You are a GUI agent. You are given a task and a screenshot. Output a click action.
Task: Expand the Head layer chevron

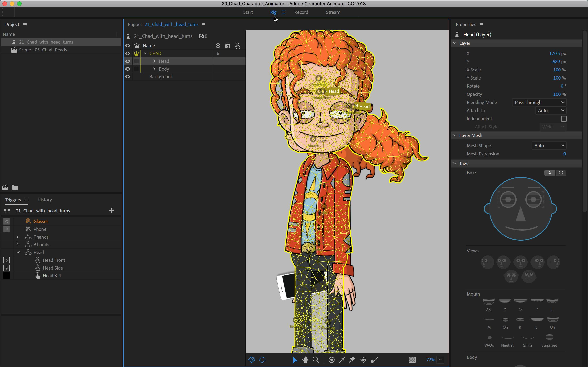(x=154, y=61)
